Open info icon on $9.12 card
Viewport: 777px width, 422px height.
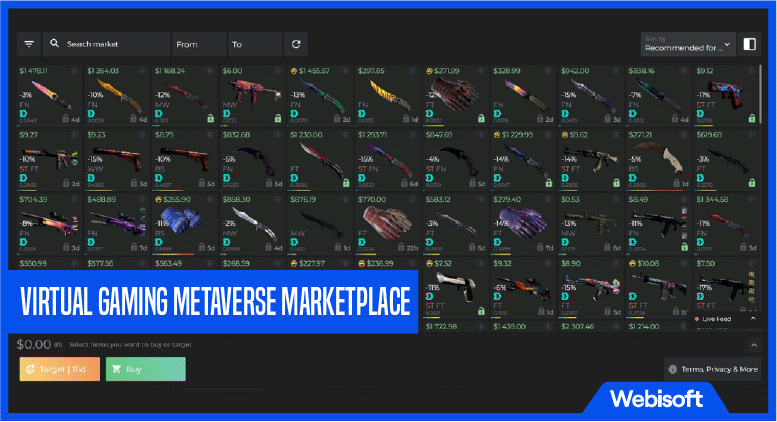pos(751,71)
